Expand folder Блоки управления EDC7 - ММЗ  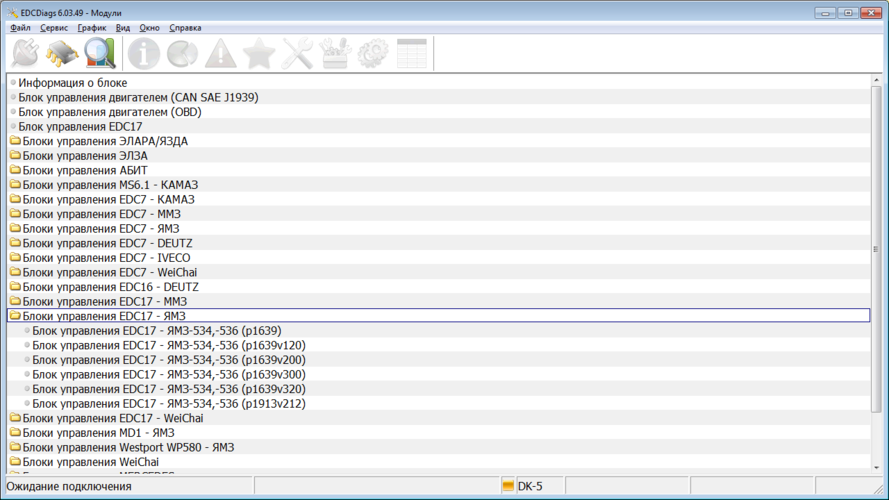point(438,214)
